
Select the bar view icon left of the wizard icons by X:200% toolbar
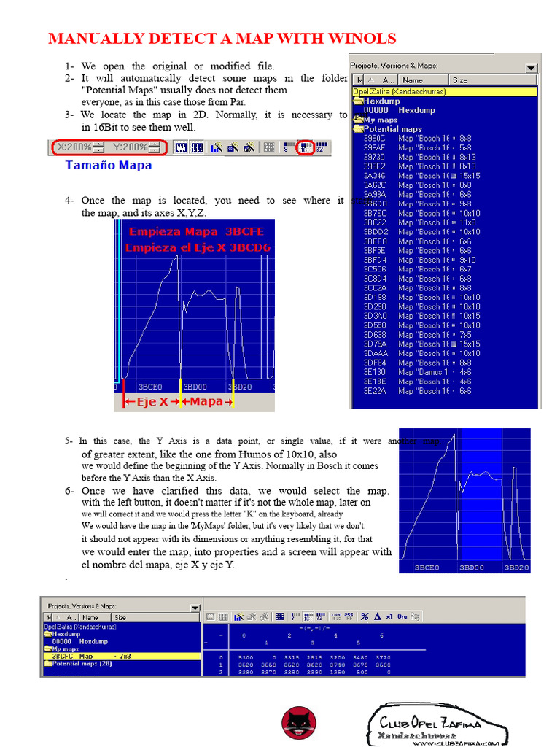[x=197, y=147]
